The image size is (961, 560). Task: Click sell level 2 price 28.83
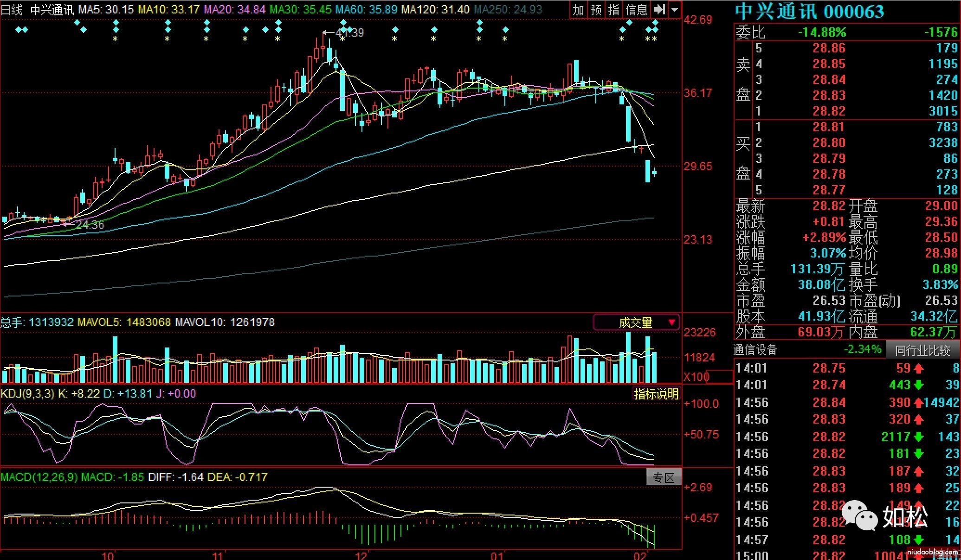(829, 96)
